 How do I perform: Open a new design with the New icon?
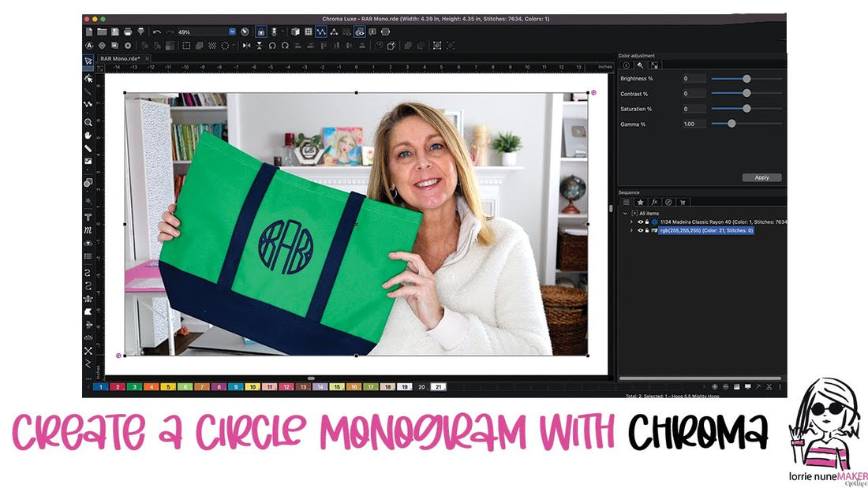(89, 31)
